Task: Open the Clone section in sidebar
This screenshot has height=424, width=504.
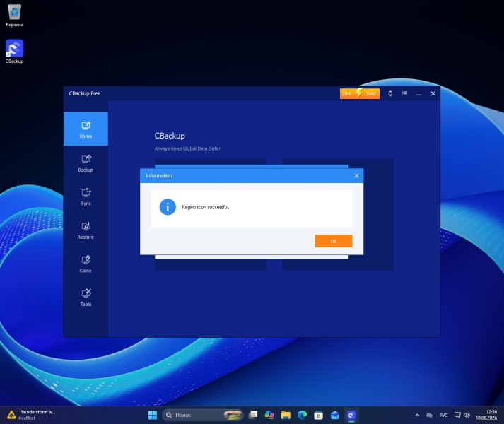Action: (86, 264)
